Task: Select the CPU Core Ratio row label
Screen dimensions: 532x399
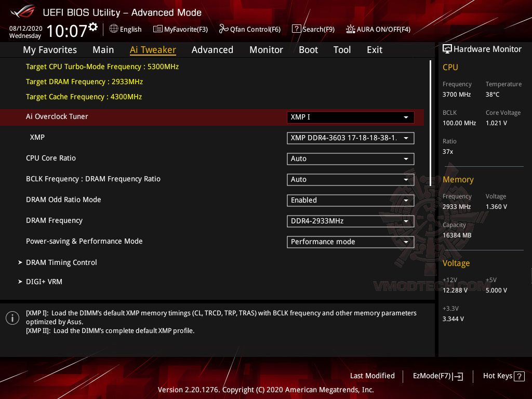Action: 51,158
